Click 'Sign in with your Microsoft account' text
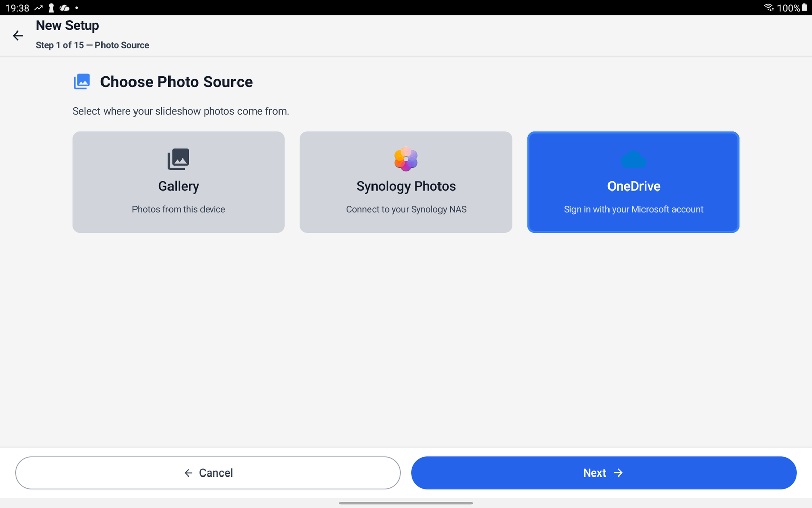Screen dimensions: 812x508 click(634, 209)
